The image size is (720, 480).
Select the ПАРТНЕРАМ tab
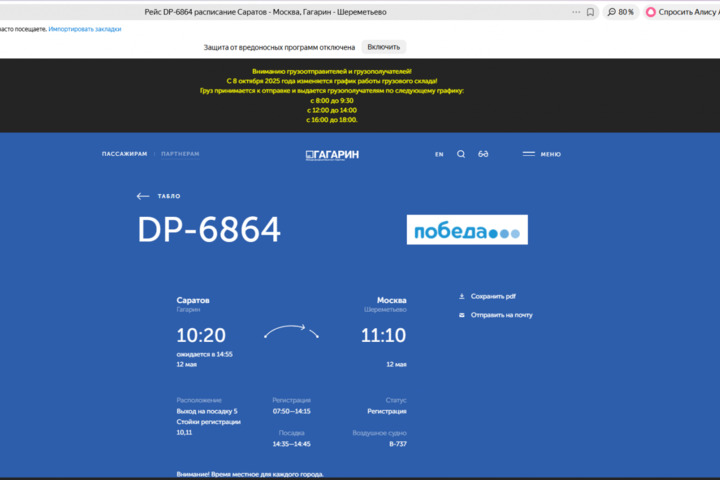click(x=180, y=154)
